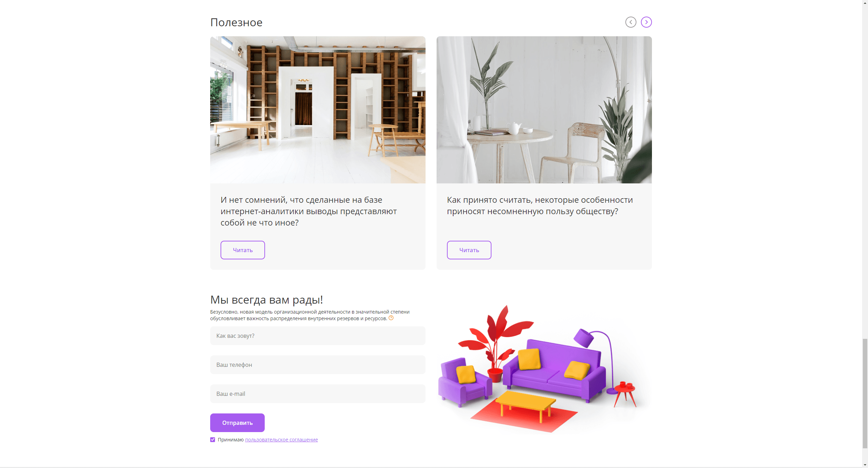
Task: Click Читать under internet-analytics article
Action: coord(243,250)
